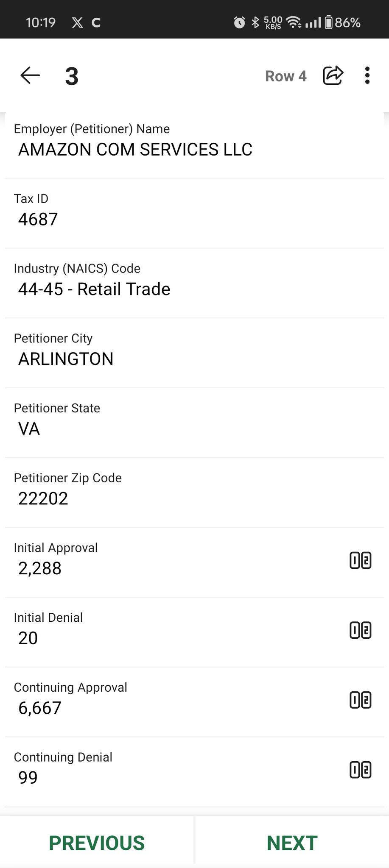389x868 pixels.
Task: Tap number icon beside Continuing Approval
Action: [x=360, y=700]
